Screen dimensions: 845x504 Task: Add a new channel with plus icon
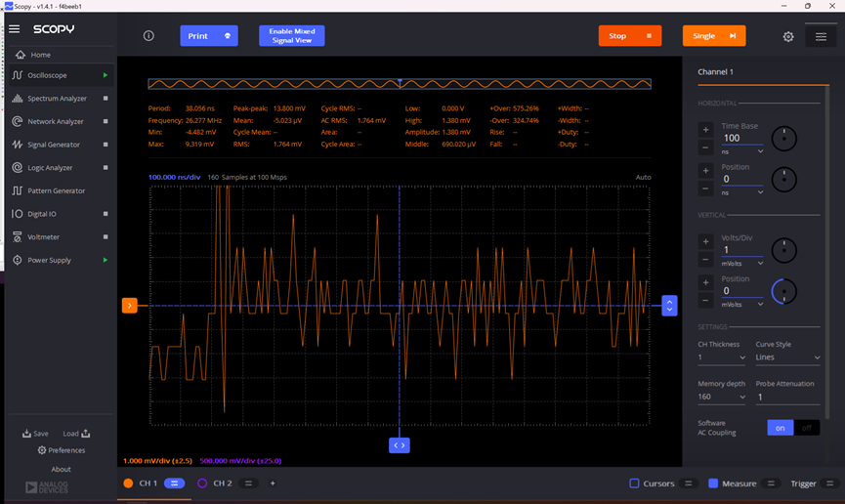[x=273, y=483]
